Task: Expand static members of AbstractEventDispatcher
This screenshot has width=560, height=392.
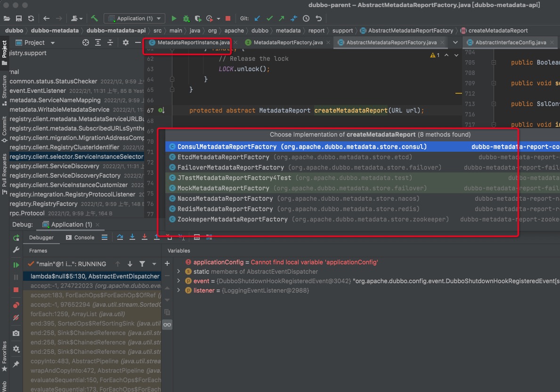Action: point(179,271)
